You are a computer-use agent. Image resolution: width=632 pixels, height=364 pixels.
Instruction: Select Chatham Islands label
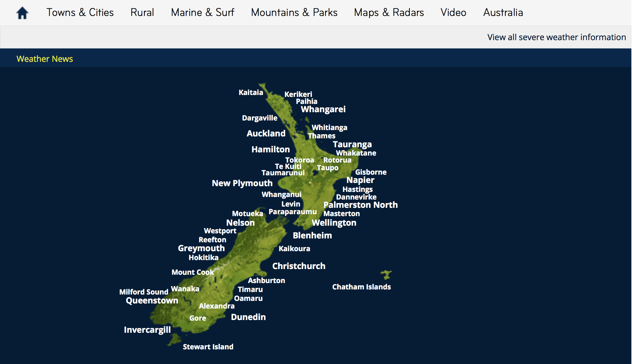[x=361, y=287]
